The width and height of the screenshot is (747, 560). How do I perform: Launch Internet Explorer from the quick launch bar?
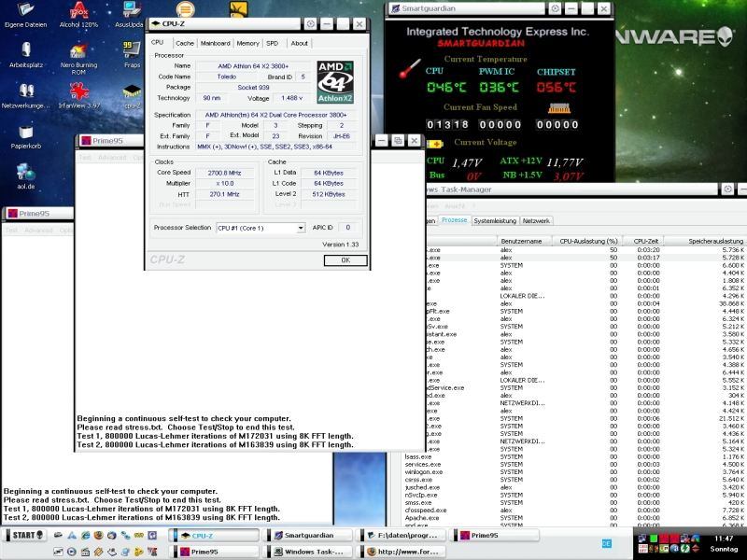(x=85, y=535)
